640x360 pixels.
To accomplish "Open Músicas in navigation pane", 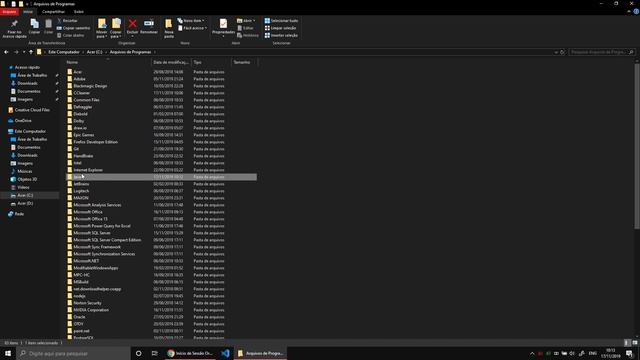I will pyautogui.click(x=24, y=171).
